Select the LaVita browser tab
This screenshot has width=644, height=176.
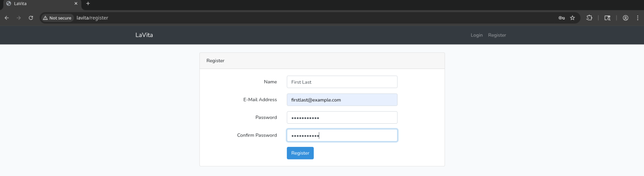37,4
